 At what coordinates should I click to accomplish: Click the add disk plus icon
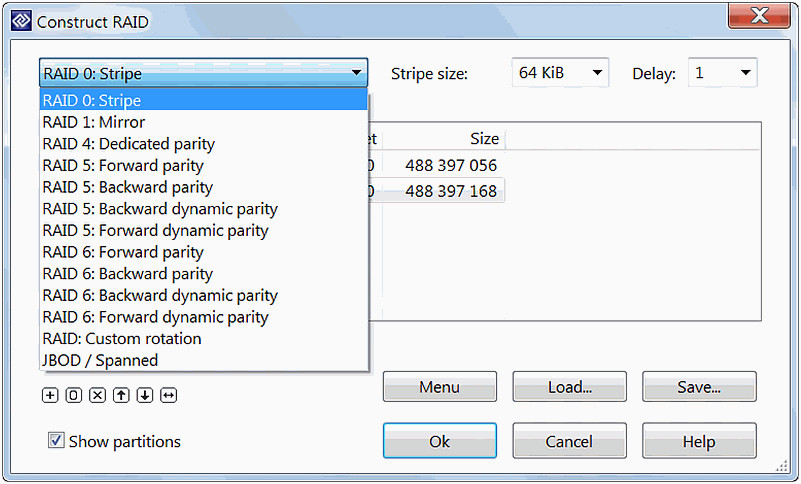point(50,395)
